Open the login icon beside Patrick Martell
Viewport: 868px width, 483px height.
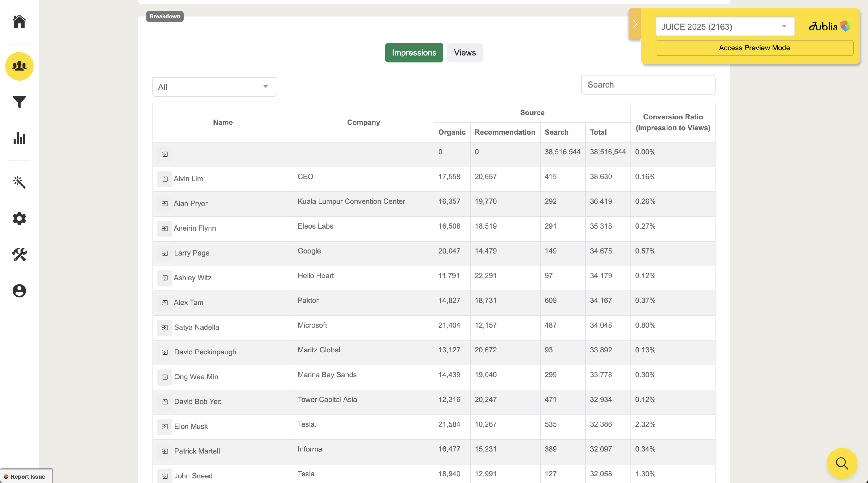(x=165, y=451)
